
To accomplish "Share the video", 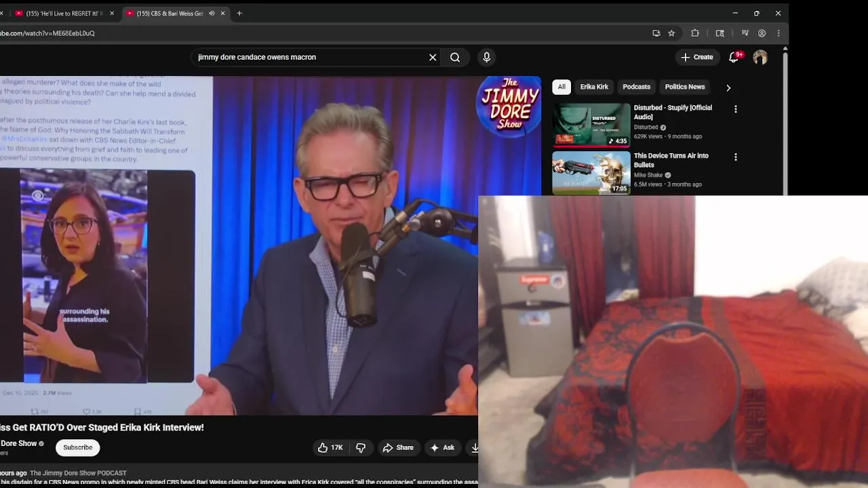I will pyautogui.click(x=398, y=447).
